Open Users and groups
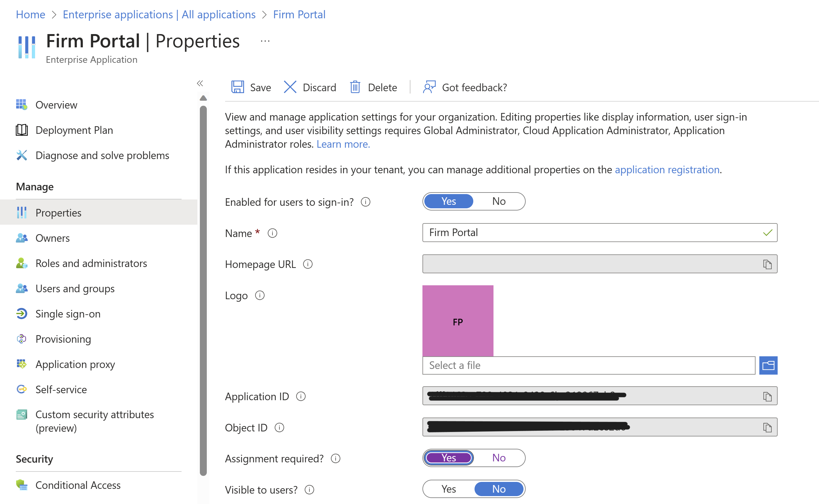Screen dimensions: 819x504 click(x=99, y=289)
